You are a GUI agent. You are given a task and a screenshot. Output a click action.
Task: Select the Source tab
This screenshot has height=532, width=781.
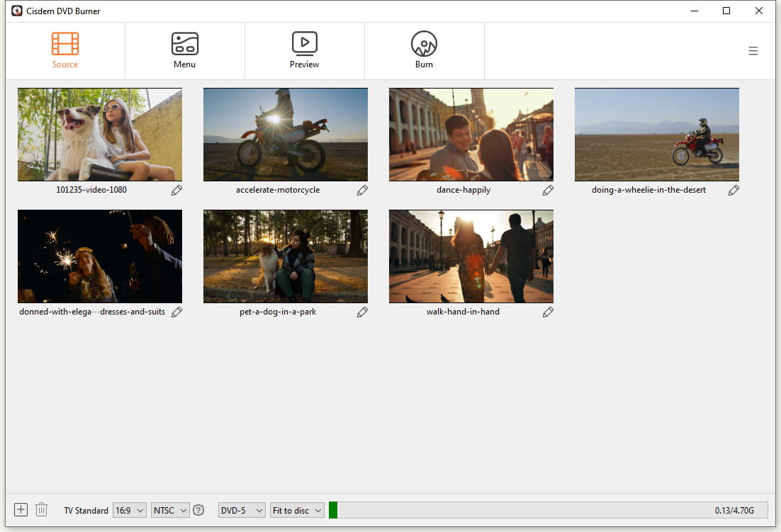tap(65, 51)
